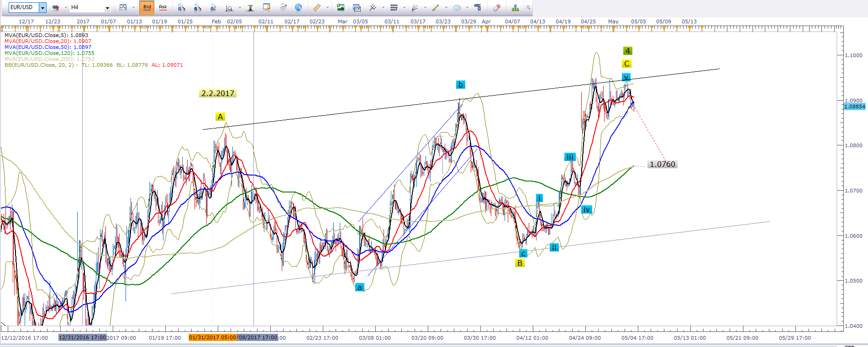Viewport: 868px width, 347px height.
Task: Select the ABC text label tool
Action: [478, 7]
